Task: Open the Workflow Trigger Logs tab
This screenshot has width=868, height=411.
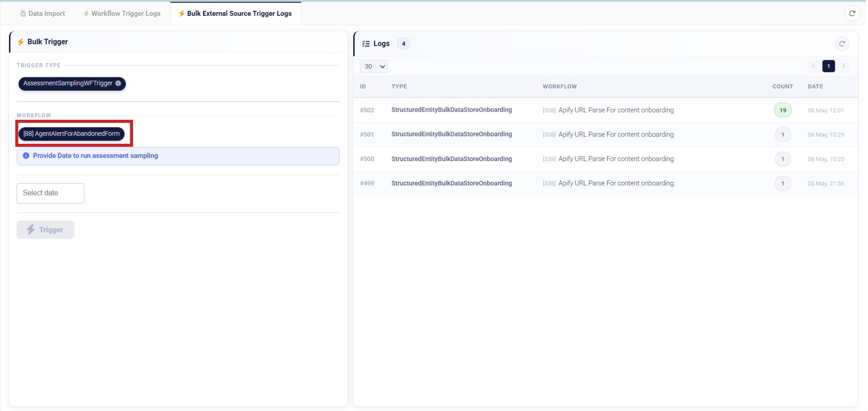Action: point(122,14)
